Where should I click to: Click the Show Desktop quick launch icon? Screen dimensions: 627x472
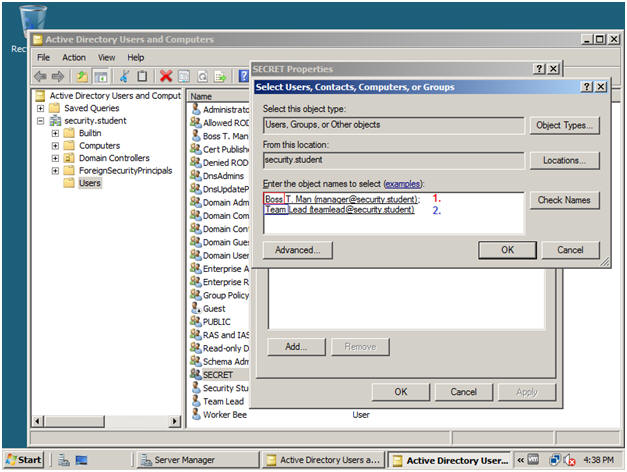click(x=82, y=460)
